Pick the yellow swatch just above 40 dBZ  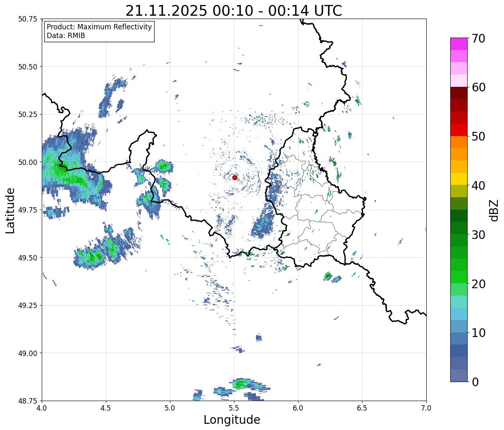(459, 179)
